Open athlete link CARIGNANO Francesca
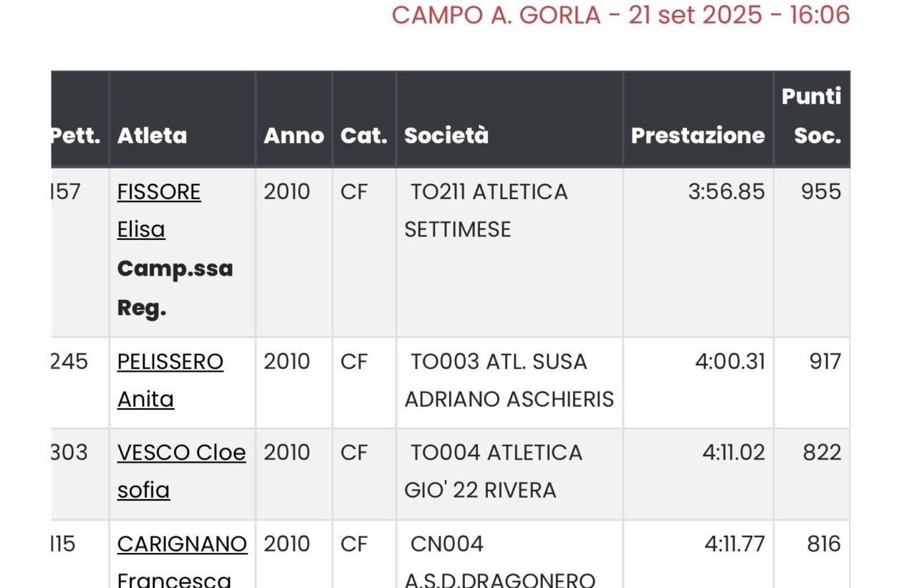Viewport: 917px width, 588px height. pos(181,544)
